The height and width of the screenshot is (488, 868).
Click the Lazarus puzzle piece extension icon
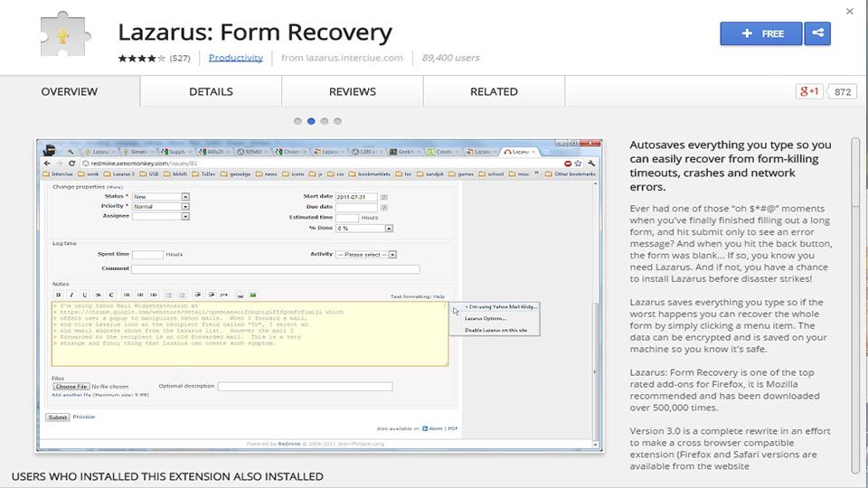pos(63,34)
